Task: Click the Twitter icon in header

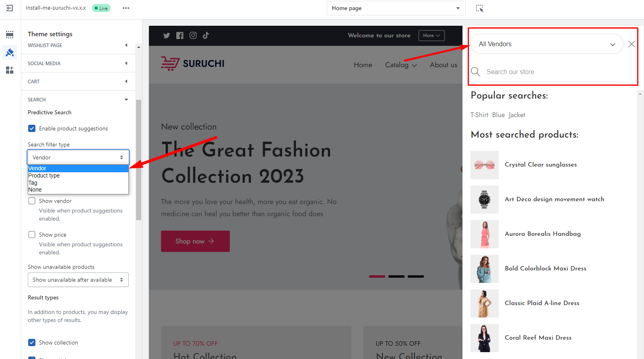Action: coord(167,35)
